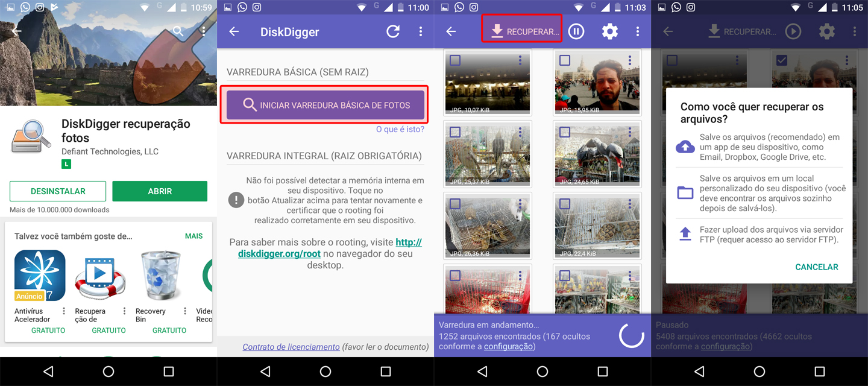This screenshot has width=868, height=386.
Task: Tap the JPG 22,4 KiB tortoise thumbnail
Action: point(598,226)
